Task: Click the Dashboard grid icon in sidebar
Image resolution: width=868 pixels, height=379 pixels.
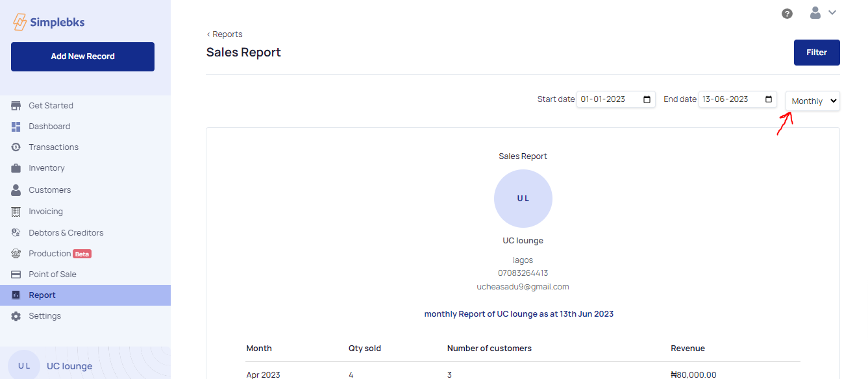Action: 16,127
